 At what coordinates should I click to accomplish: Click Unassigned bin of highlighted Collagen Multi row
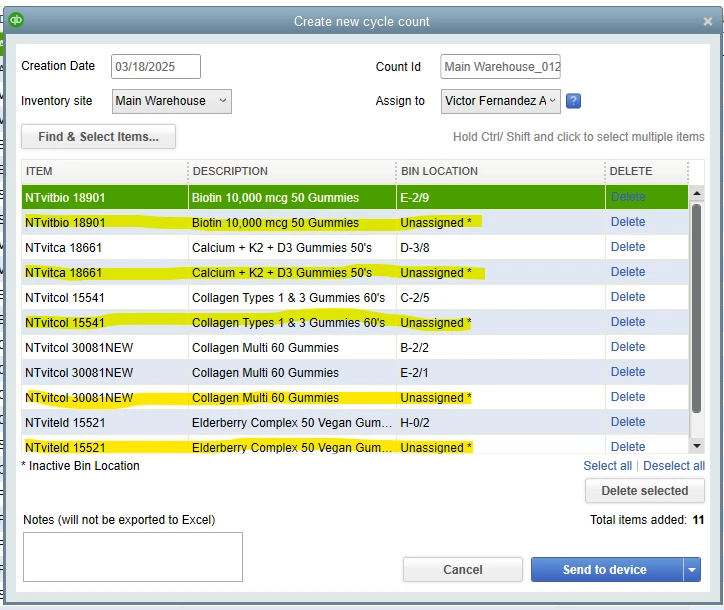pyautogui.click(x=501, y=398)
